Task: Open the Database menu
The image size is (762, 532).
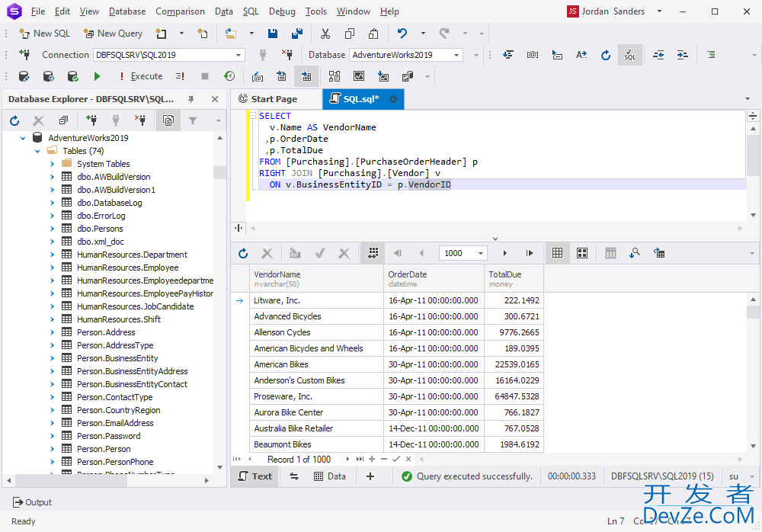Action: (x=127, y=11)
